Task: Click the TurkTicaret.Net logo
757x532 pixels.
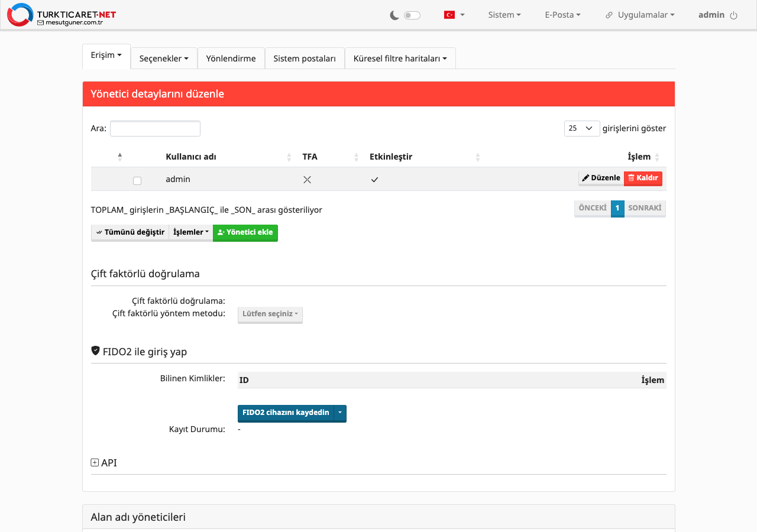Action: (x=62, y=15)
